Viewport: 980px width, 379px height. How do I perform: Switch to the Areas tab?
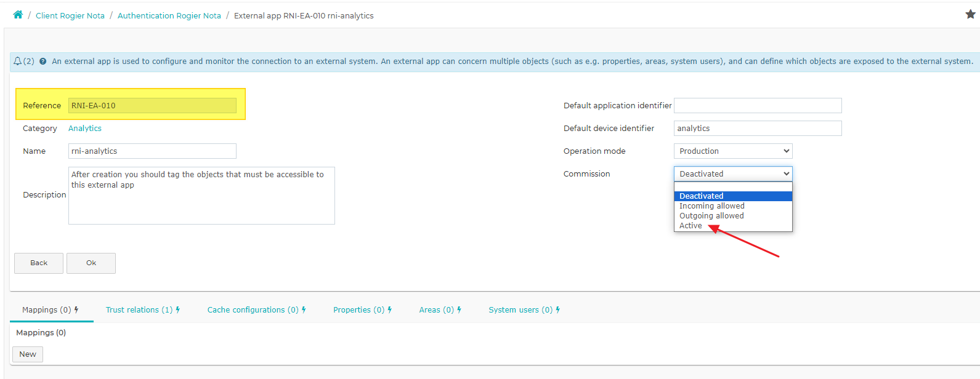point(440,310)
